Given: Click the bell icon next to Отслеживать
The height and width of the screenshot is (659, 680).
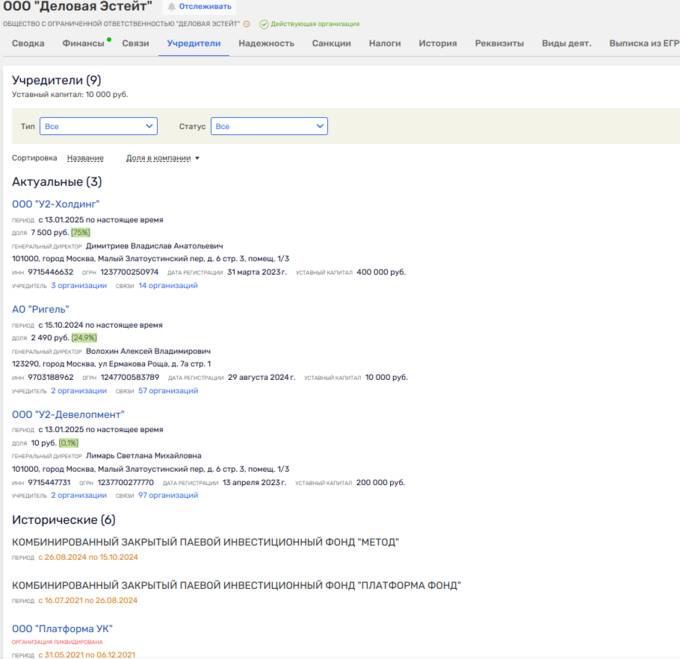Looking at the screenshot, I should [x=171, y=7].
